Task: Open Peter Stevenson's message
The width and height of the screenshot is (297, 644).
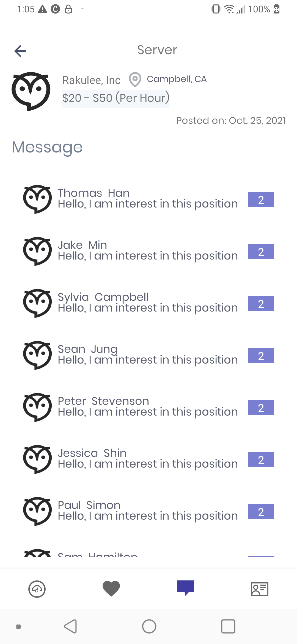Action: coord(148,407)
